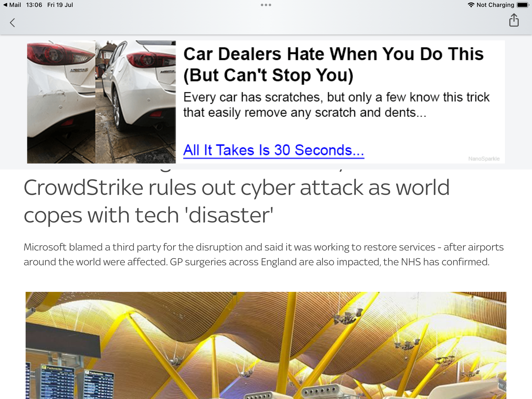Click the ad's repaired car photo

136,102
